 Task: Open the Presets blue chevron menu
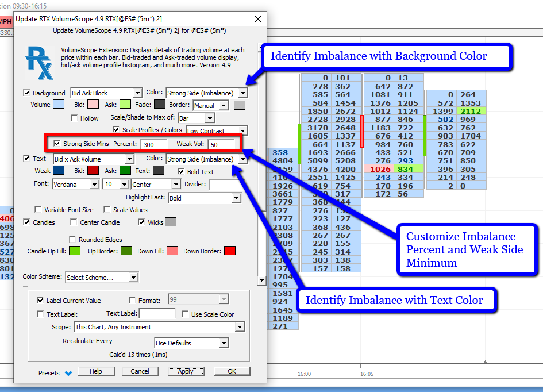[68, 373]
